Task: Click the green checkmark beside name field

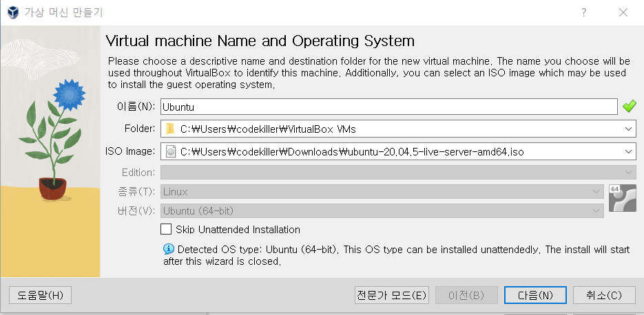Action: 630,107
